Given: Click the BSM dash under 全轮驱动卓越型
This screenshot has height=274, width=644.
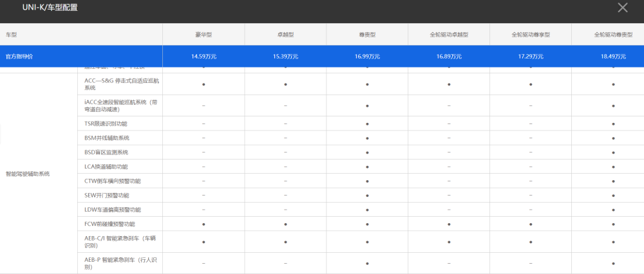Looking at the screenshot, I should 449,138.
